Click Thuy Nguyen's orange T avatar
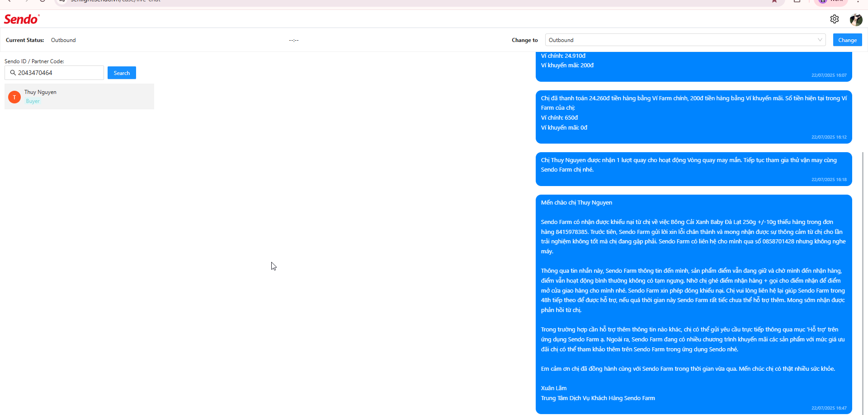Viewport: 868px width, 415px height. tap(14, 97)
